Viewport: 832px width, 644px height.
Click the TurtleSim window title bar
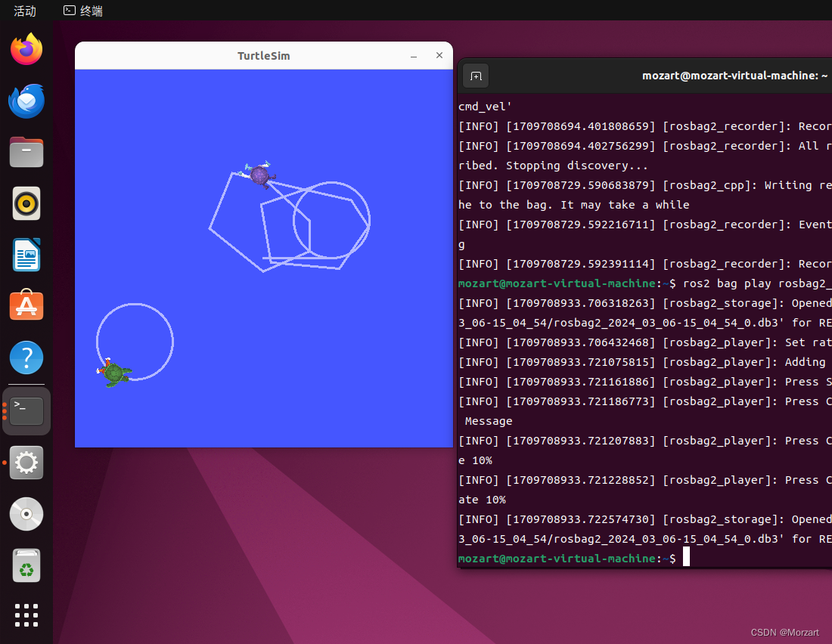[x=263, y=55]
